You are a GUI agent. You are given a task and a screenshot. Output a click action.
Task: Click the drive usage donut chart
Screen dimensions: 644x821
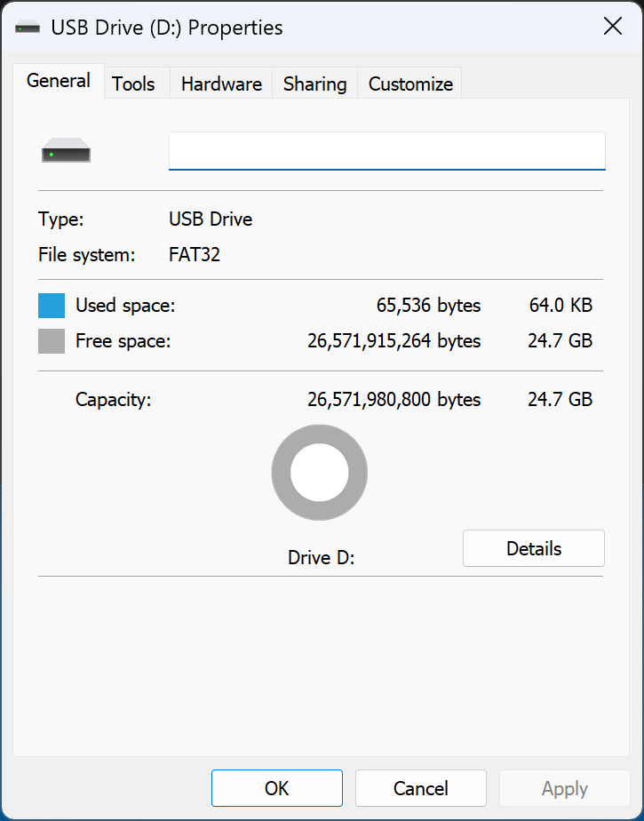pyautogui.click(x=319, y=473)
